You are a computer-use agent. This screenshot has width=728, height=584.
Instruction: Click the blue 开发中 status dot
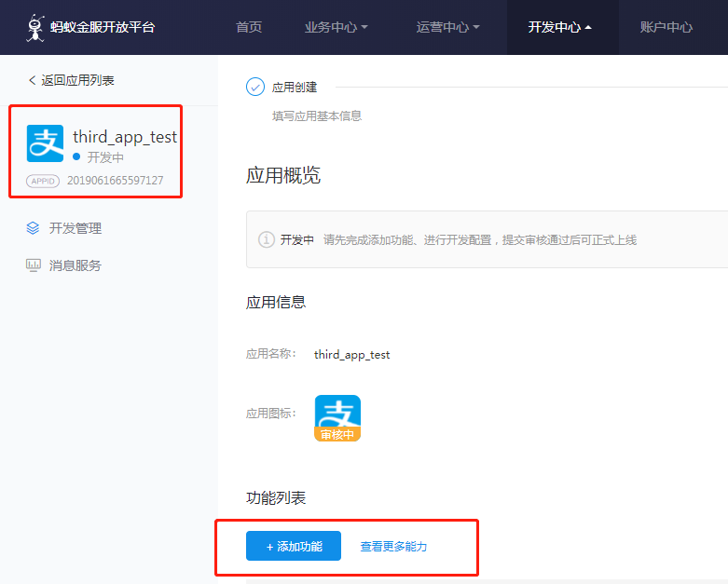click(x=76, y=156)
